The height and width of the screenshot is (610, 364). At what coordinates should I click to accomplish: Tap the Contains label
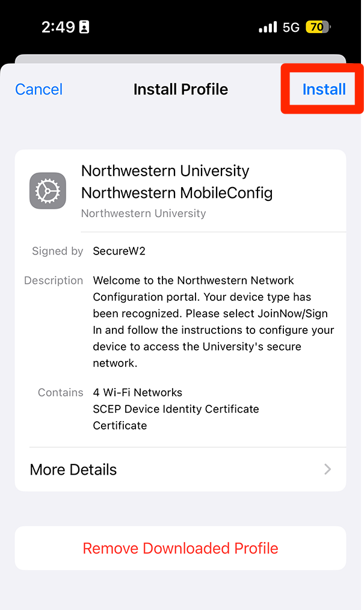coord(60,392)
